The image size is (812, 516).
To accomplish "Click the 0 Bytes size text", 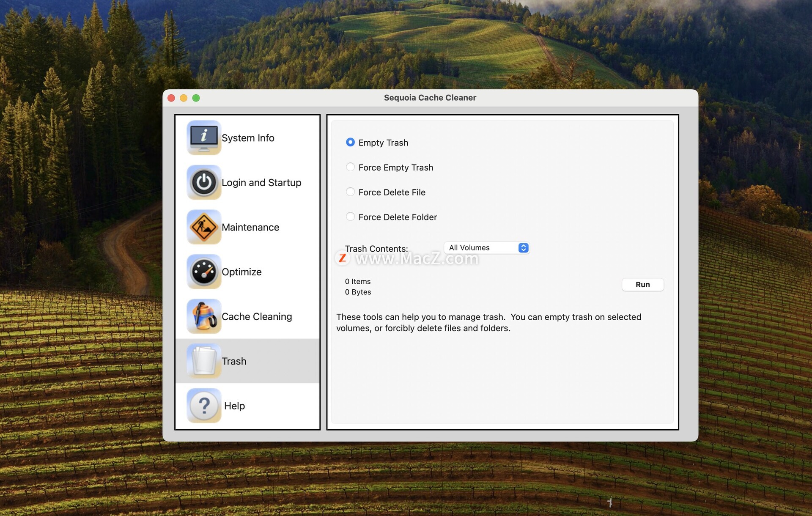I will (358, 292).
